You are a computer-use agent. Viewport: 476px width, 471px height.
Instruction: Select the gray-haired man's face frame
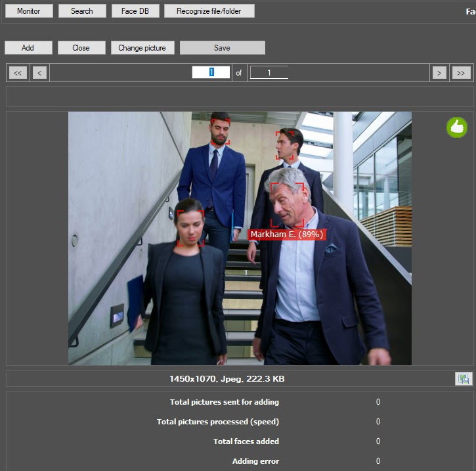pos(287,205)
